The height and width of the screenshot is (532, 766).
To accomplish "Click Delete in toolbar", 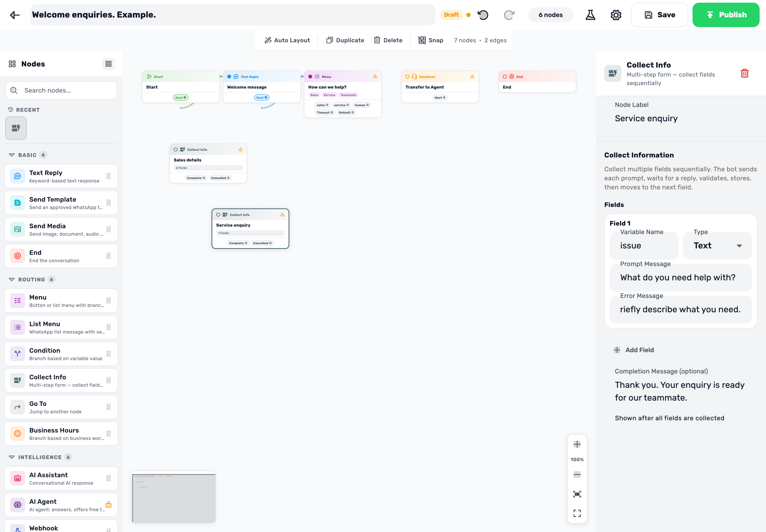I will [388, 40].
